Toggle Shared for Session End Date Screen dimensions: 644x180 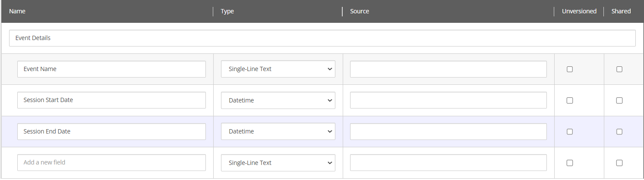point(619,132)
